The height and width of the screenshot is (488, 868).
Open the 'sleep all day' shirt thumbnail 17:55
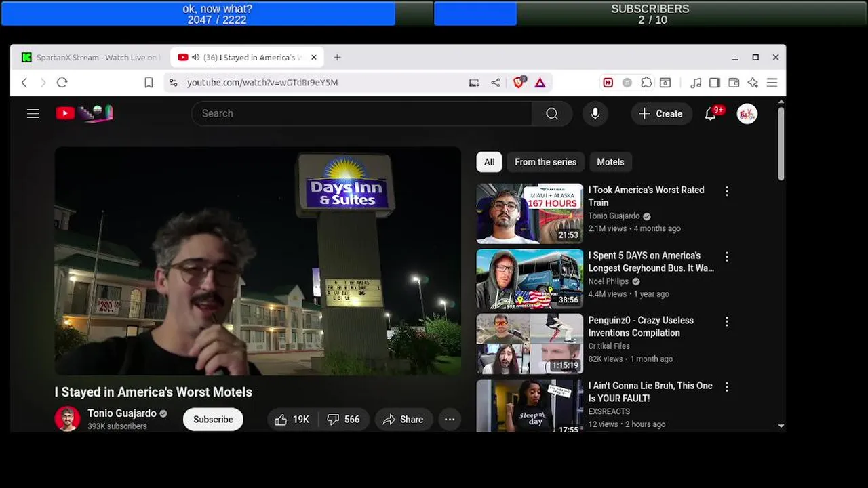tap(530, 406)
